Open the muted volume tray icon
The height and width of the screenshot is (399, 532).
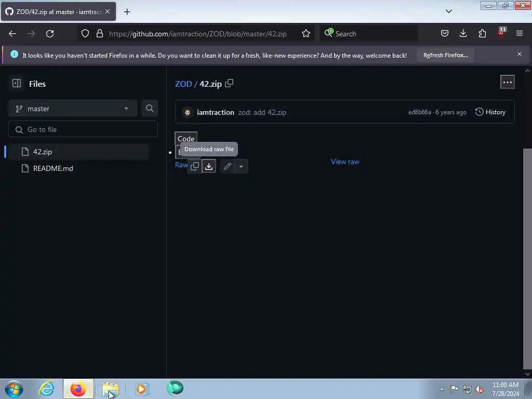480,389
